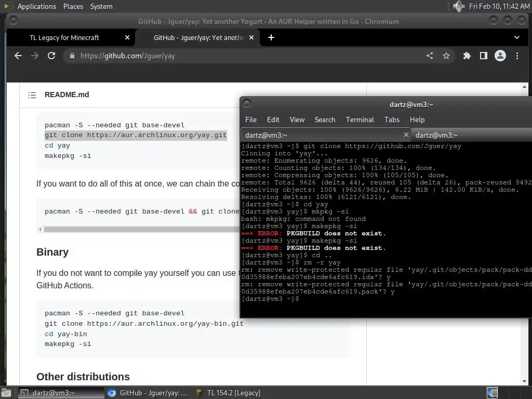Open Chromium three-dot menu
Screen dimensions: 532x399
coord(517,56)
